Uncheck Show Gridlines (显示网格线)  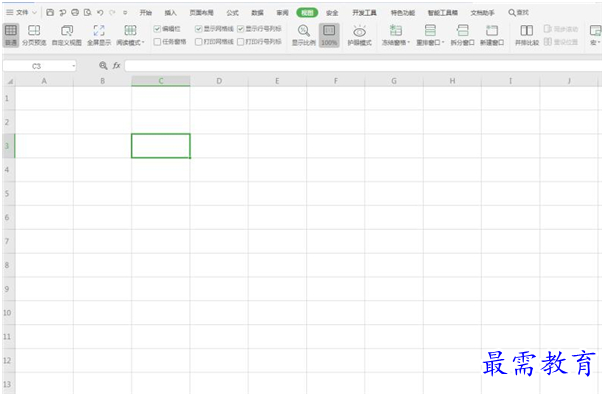pyautogui.click(x=198, y=29)
